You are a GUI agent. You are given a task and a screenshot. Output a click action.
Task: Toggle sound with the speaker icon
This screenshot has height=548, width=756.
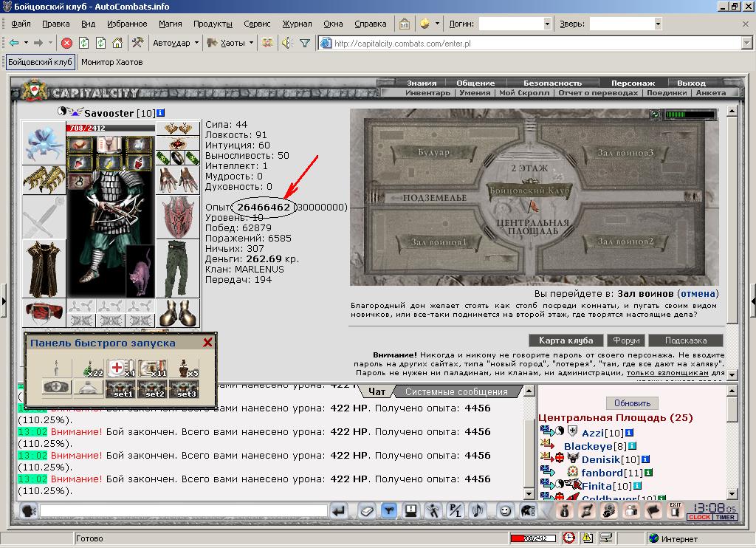coord(287,43)
